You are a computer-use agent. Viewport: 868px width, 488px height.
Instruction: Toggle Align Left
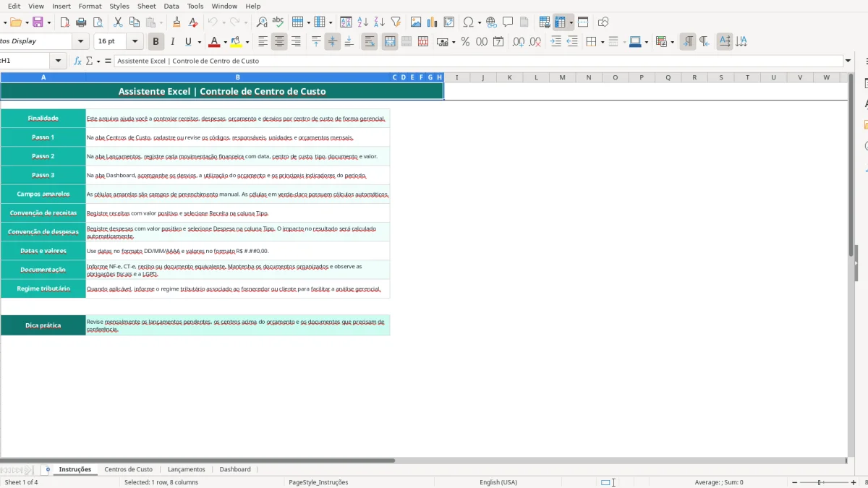click(263, 42)
